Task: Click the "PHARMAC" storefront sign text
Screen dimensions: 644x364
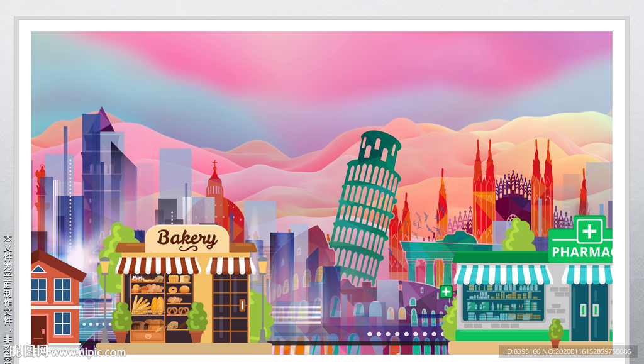Action: pyautogui.click(x=582, y=252)
